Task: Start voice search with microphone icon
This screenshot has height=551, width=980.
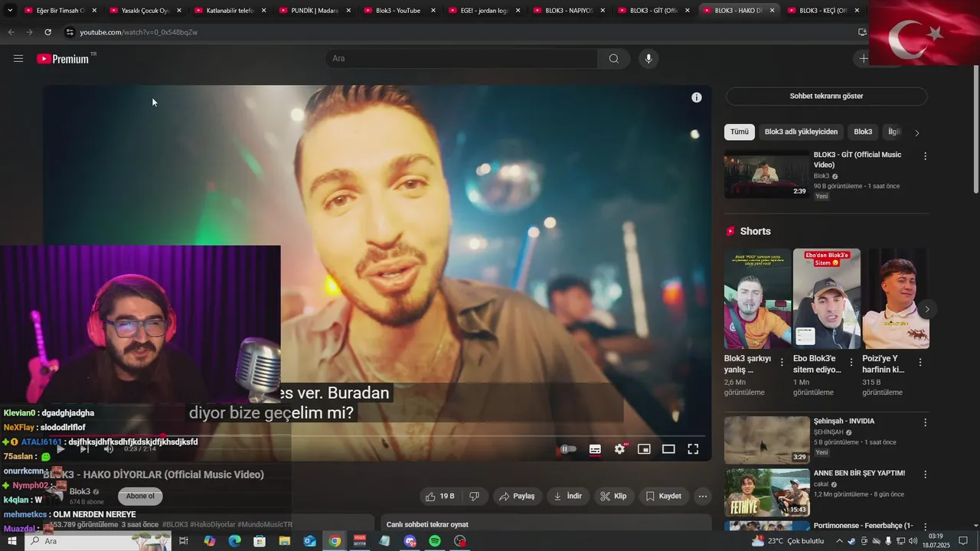Action: point(648,59)
